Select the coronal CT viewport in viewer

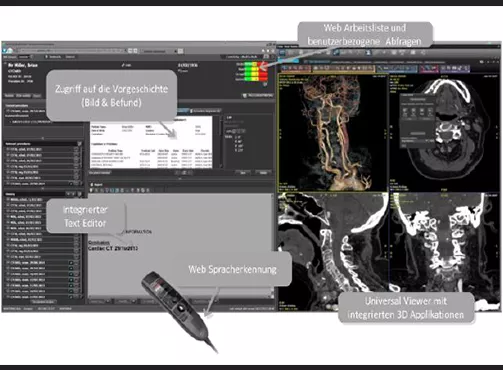(445, 252)
